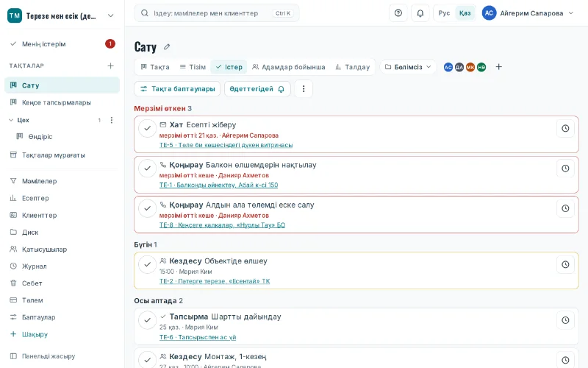Add member via plus next to avatars
The width and height of the screenshot is (588, 368).
coord(499,67)
